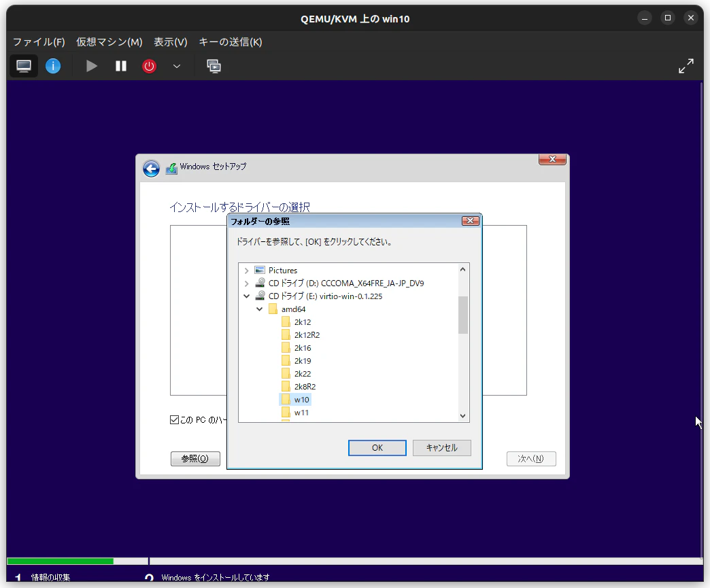Viewport: 710px width, 588px height.
Task: Select the E: virtio-win drive icon
Action: tap(260, 296)
